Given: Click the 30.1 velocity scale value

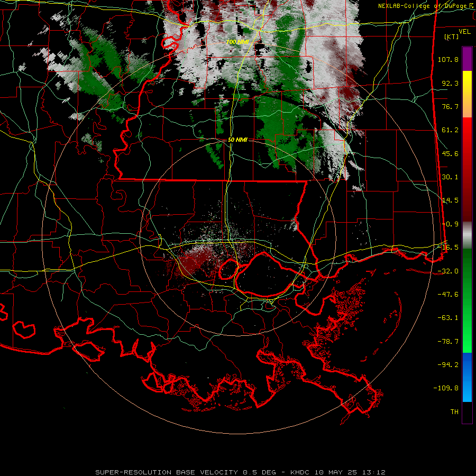Looking at the screenshot, I should click(450, 177).
